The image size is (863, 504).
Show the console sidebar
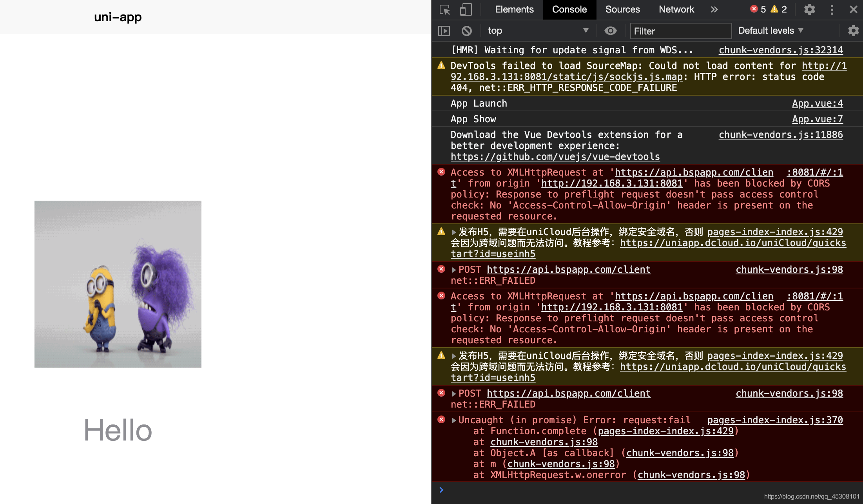[x=443, y=31]
